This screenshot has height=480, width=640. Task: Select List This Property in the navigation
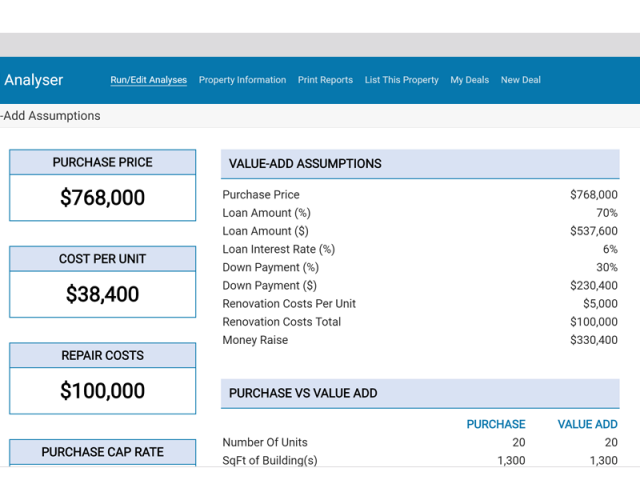point(401,80)
